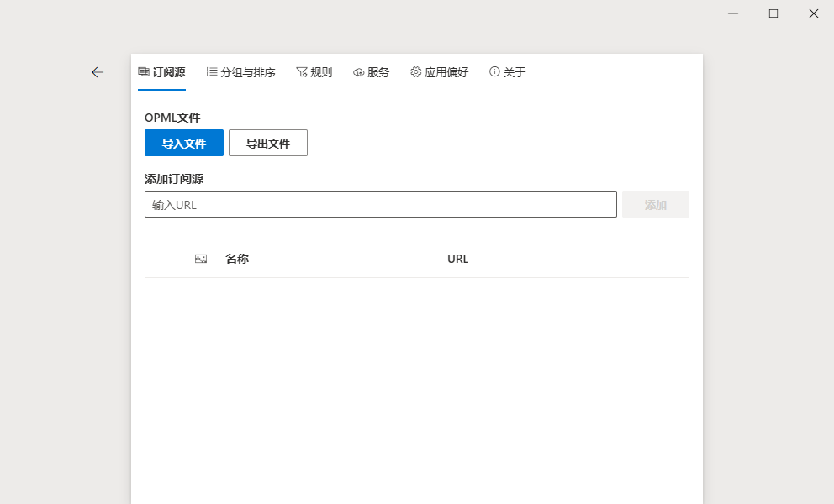The height and width of the screenshot is (504, 834).
Task: Click the info icon on 关于 tab
Action: click(494, 71)
